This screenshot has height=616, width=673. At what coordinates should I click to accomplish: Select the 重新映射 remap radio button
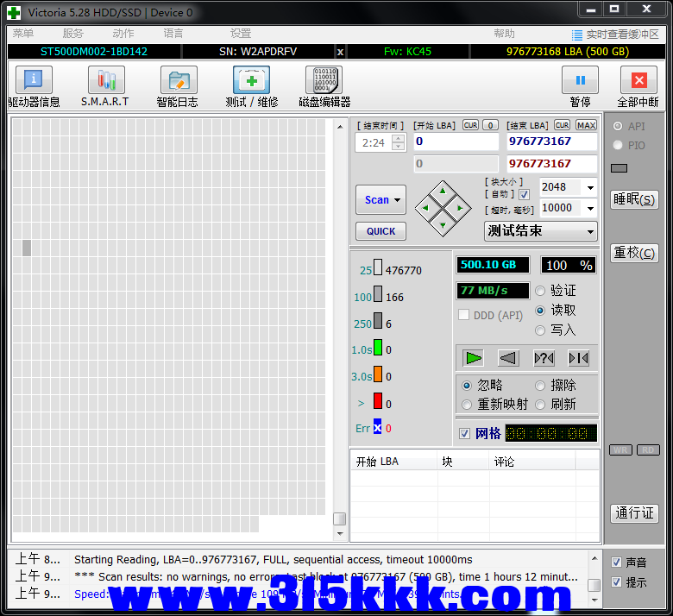pyautogui.click(x=467, y=405)
